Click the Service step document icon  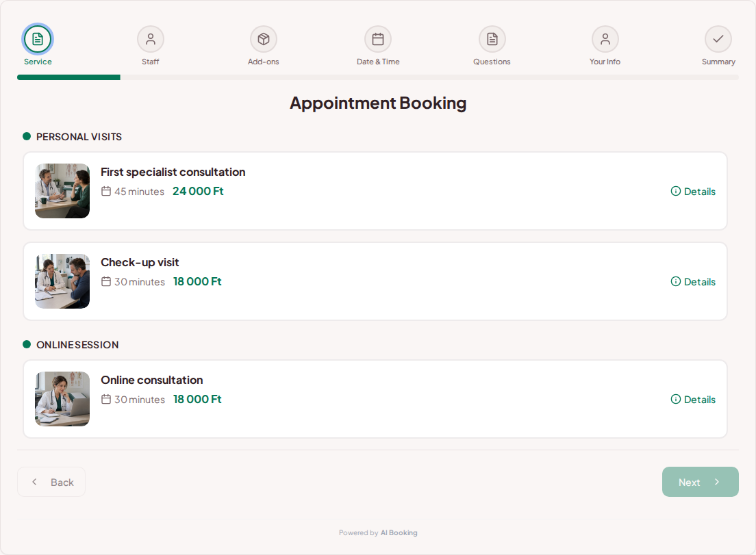pos(38,39)
